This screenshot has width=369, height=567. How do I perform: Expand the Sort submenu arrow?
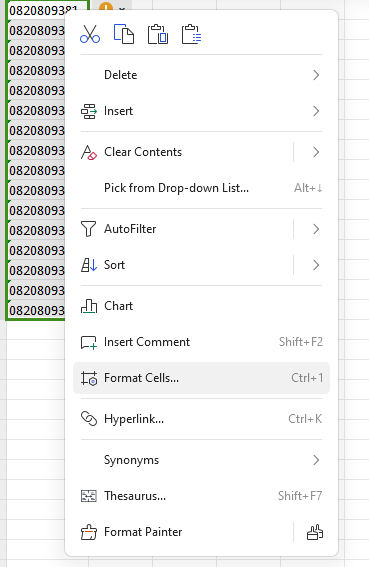point(316,265)
